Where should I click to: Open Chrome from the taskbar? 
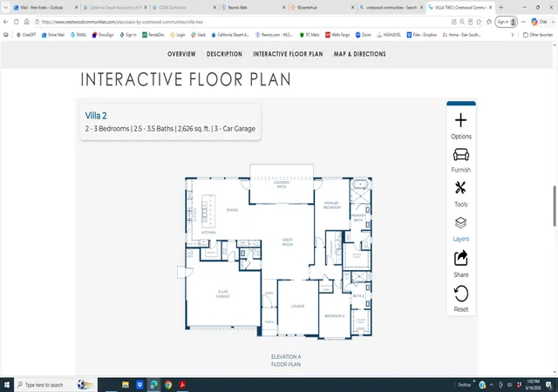(168, 384)
